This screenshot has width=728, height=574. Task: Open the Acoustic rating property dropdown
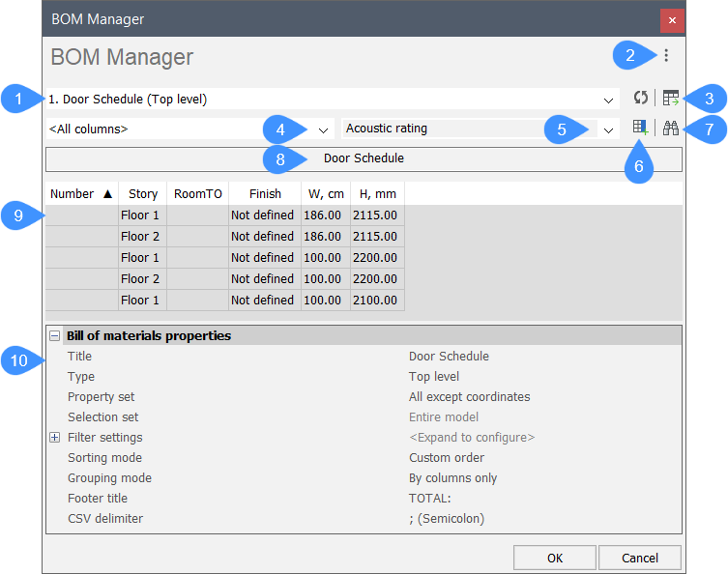[x=608, y=129]
